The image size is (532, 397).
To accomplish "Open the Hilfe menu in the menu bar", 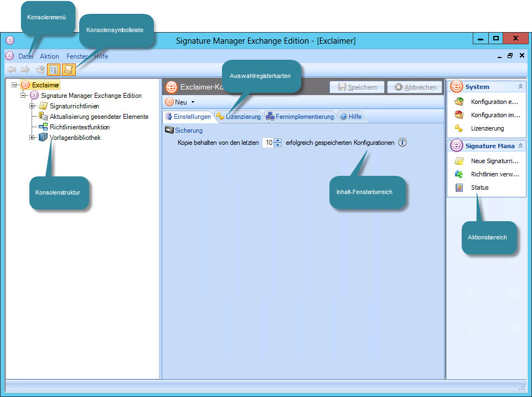I will tap(101, 56).
